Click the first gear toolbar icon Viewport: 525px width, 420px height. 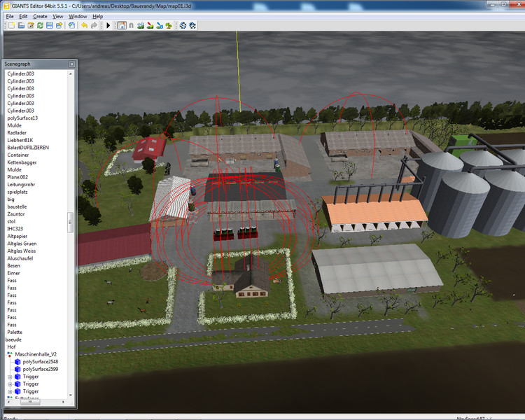183,25
